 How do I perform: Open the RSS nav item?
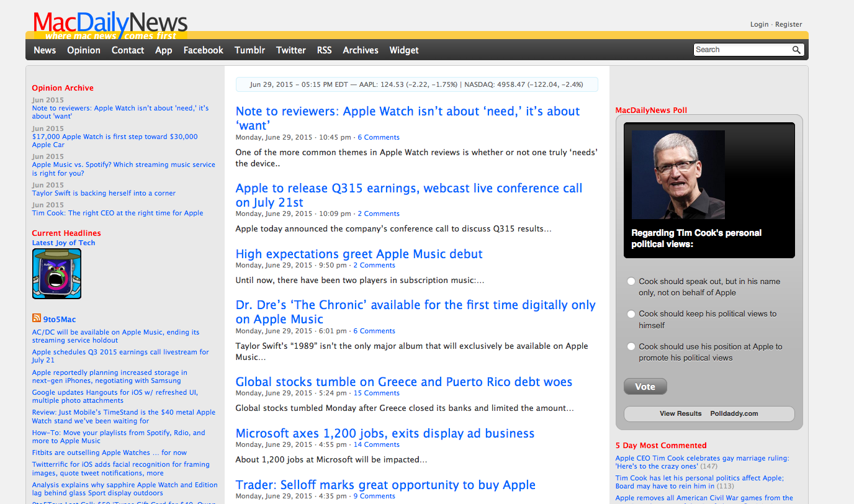324,50
